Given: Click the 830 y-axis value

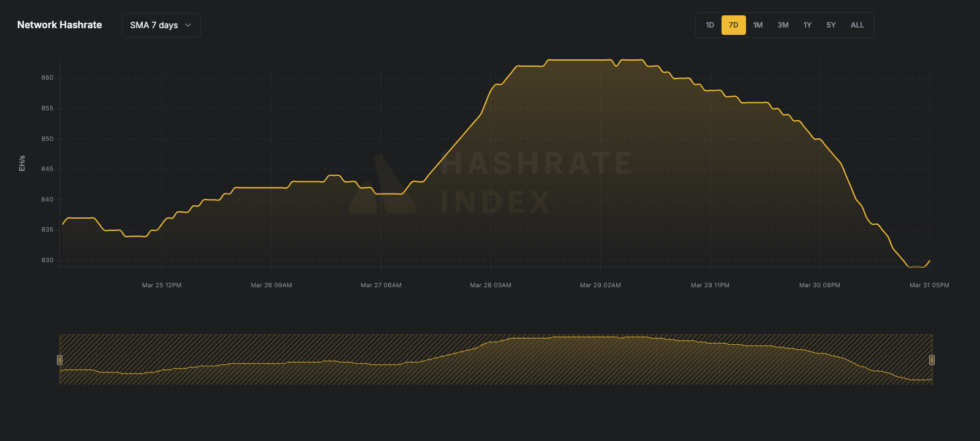Looking at the screenshot, I should [x=47, y=260].
